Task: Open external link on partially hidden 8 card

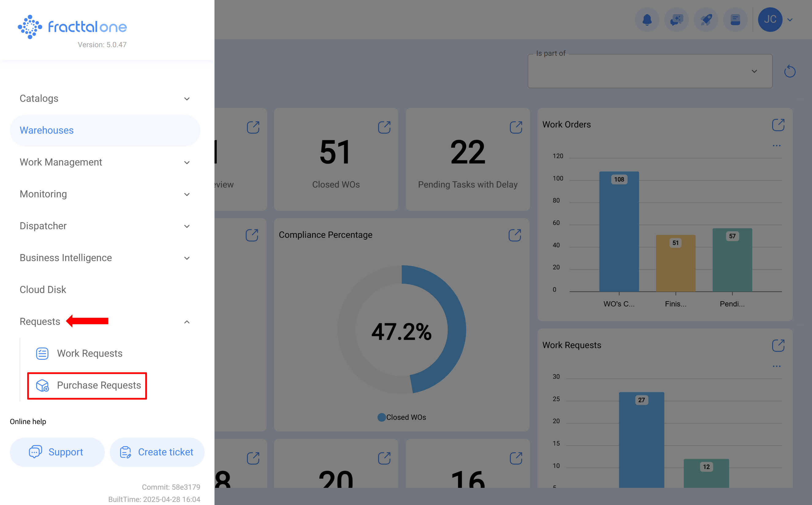Action: [253, 458]
